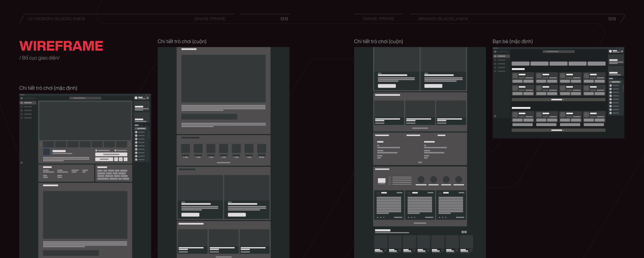Click gamepad icon in Bạn bè wireframe sidebar
Screen dimensions: 644x258
coord(495,60)
